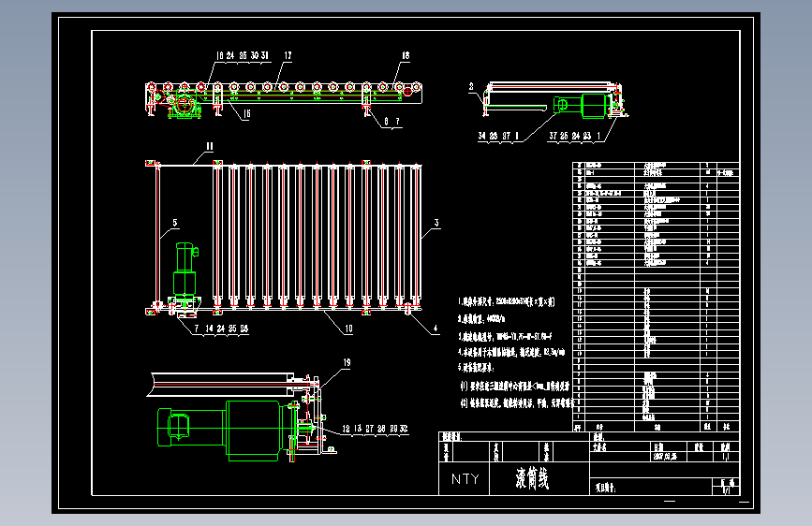Click callout "3" right of the plan view

pyautogui.click(x=436, y=223)
